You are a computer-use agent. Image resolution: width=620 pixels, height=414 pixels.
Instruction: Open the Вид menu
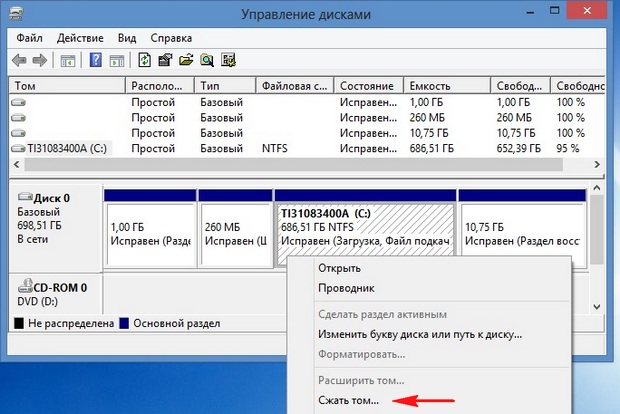(127, 38)
